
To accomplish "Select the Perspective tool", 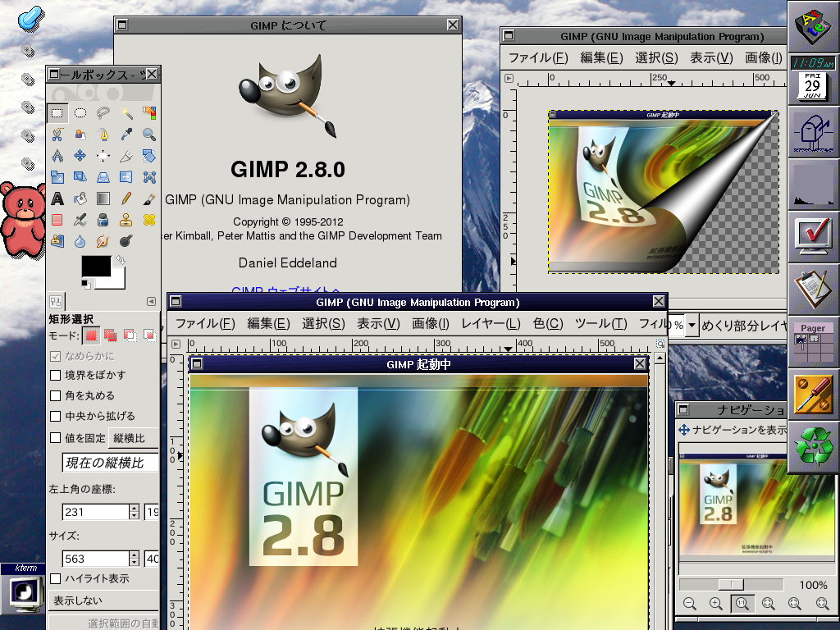I will pyautogui.click(x=103, y=177).
